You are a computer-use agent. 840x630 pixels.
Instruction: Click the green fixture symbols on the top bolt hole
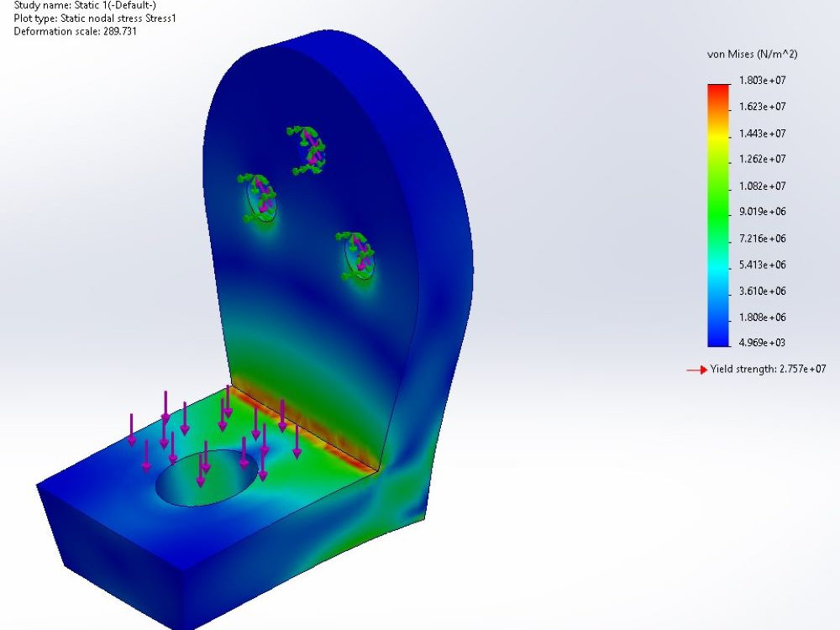(x=309, y=147)
